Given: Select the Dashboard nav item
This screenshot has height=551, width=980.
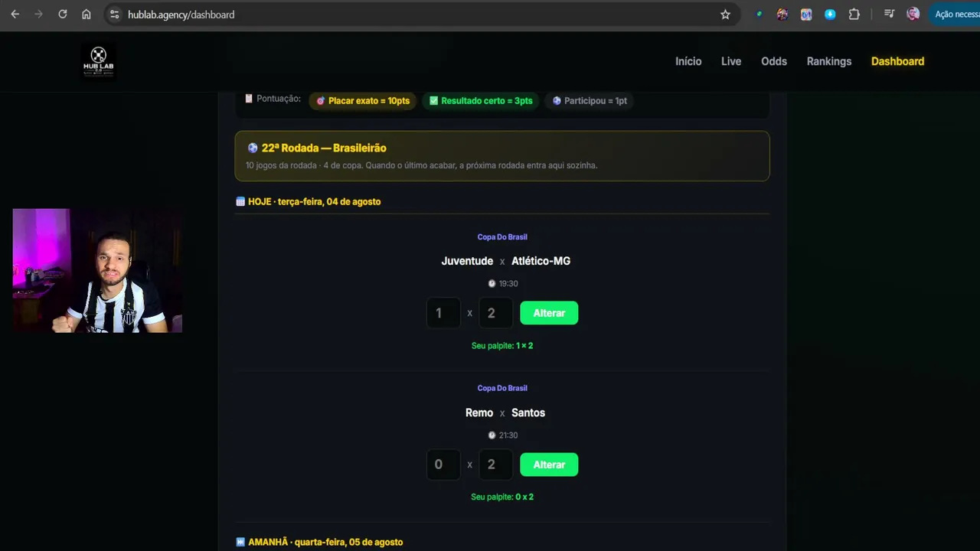Looking at the screenshot, I should [x=897, y=61].
